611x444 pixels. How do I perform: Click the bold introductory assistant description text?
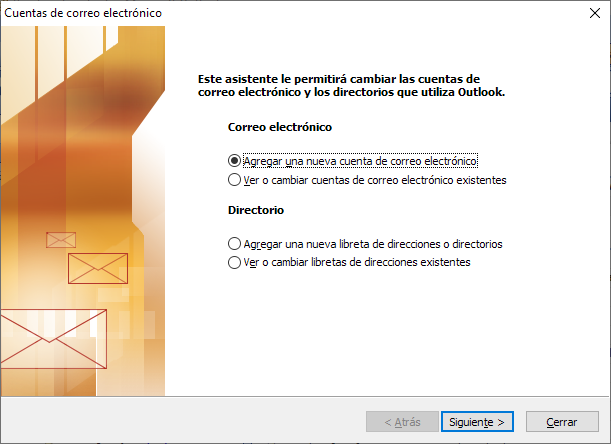351,85
